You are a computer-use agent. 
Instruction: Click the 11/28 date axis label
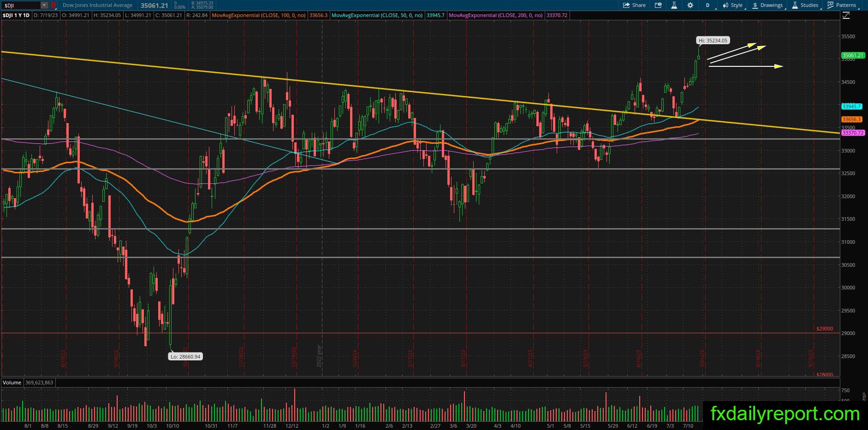[269, 426]
